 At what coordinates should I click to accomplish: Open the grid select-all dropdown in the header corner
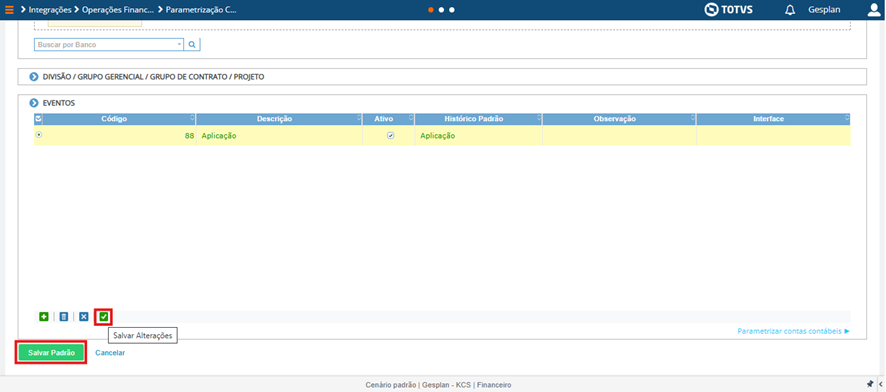tap(38, 119)
